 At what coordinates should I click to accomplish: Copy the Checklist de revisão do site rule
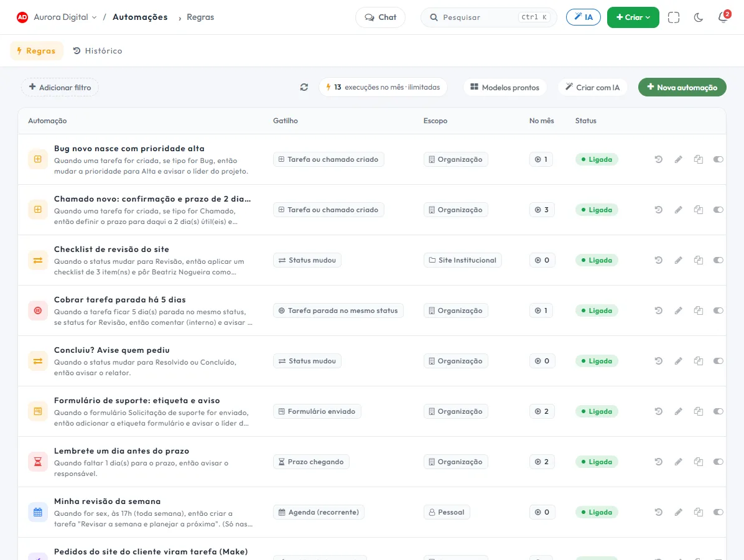(x=699, y=260)
